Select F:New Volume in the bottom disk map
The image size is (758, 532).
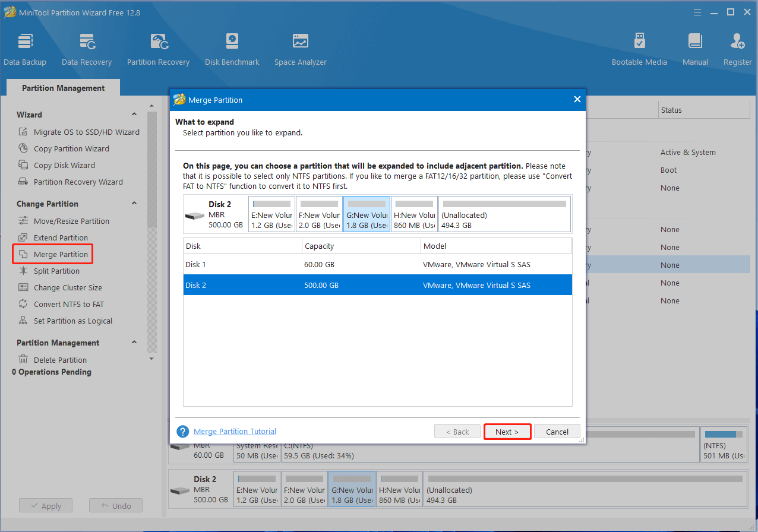[304, 489]
